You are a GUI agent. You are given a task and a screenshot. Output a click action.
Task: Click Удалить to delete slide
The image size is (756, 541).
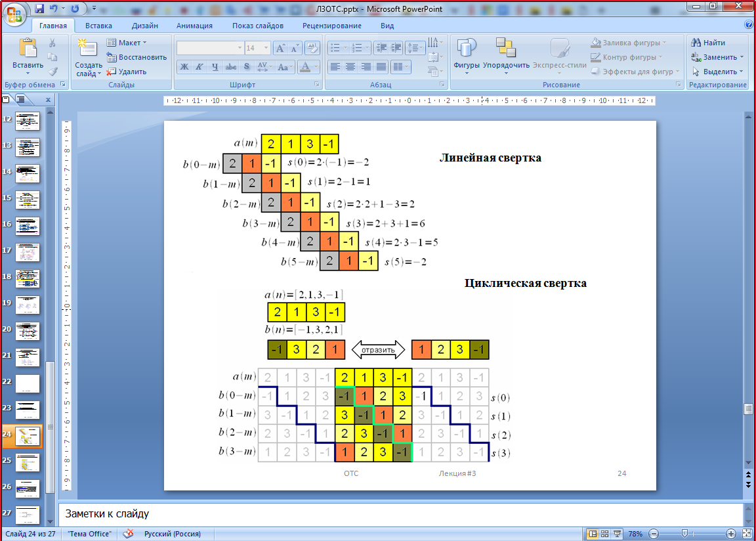126,72
